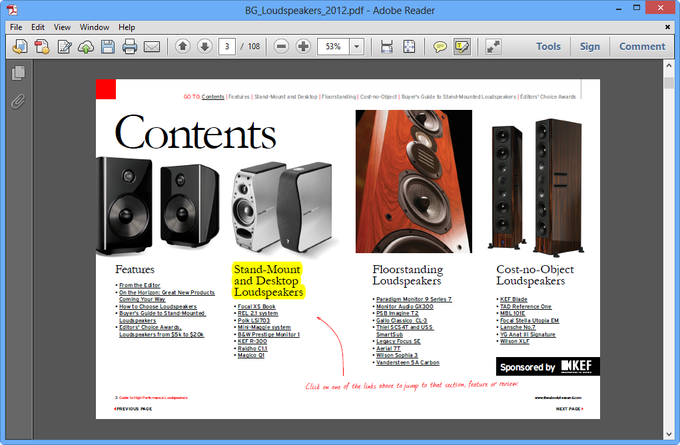Image resolution: width=680 pixels, height=445 pixels.
Task: Click the Adobe Reader title bar icon
Action: 12,10
